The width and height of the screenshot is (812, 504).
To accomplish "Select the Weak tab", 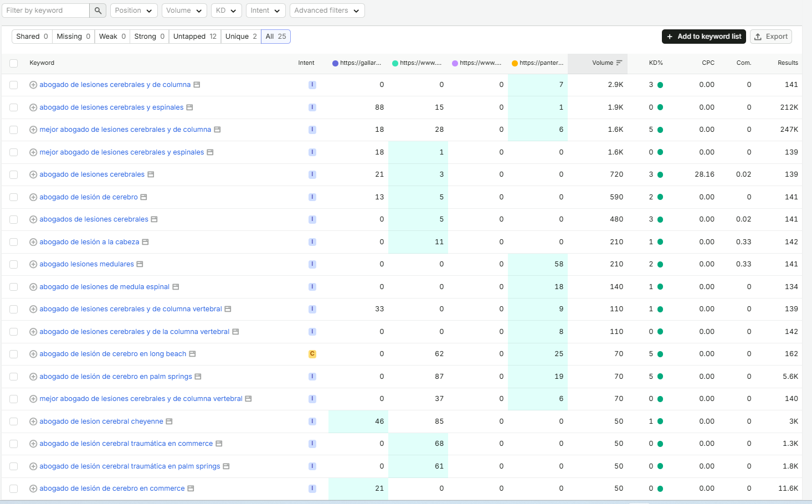I will click(x=112, y=37).
